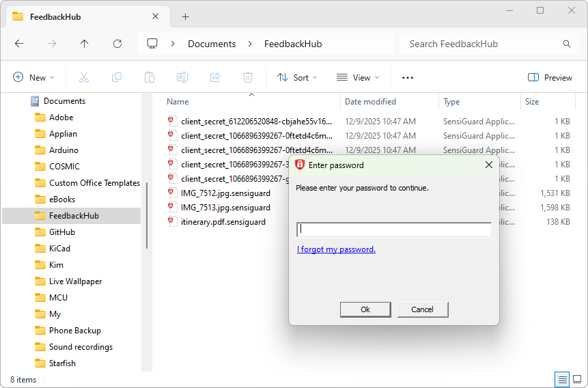588x388 pixels.
Task: Click the password input field
Action: pyautogui.click(x=394, y=230)
